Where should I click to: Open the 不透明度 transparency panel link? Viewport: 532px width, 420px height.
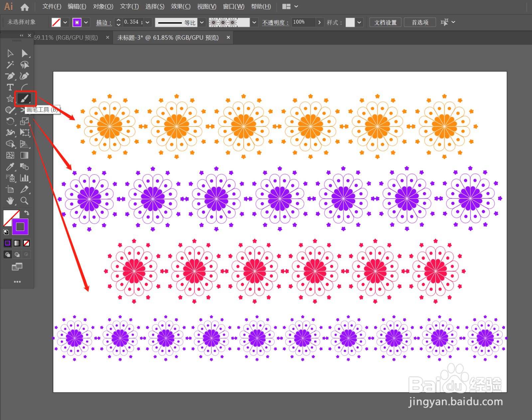(275, 22)
